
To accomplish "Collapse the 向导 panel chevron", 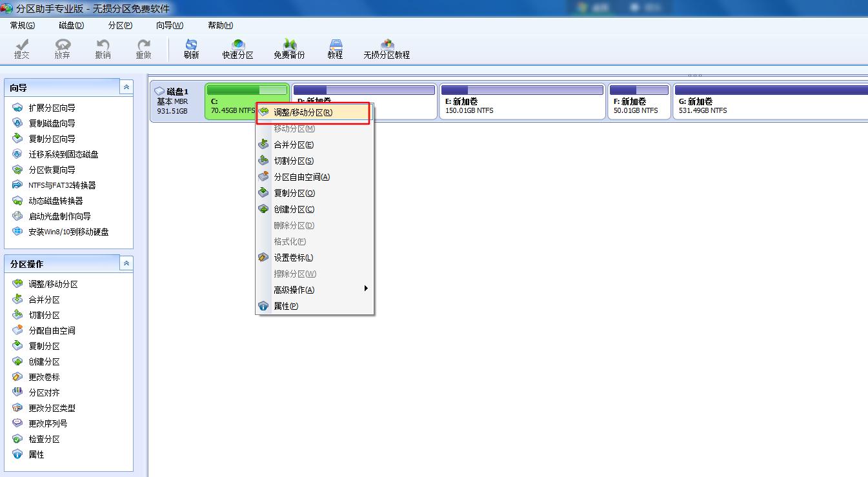I will 126,86.
